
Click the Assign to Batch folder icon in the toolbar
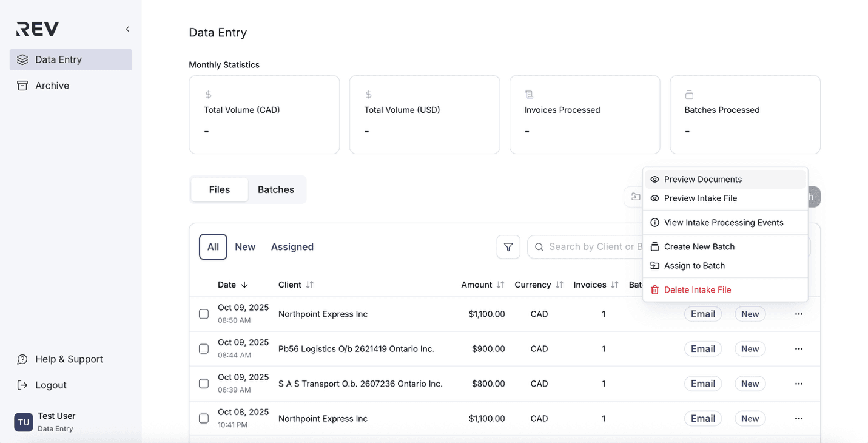pyautogui.click(x=634, y=197)
